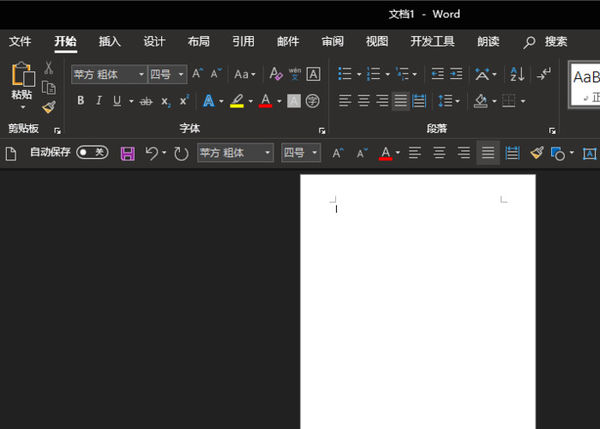Decrease font size in the ribbon font group
Screen dimensions: 600x429
(x=216, y=73)
